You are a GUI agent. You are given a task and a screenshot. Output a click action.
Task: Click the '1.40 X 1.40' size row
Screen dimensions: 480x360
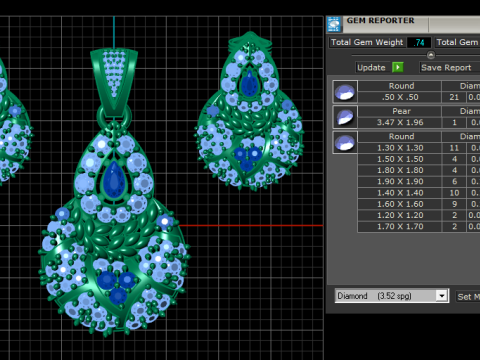tap(400, 193)
